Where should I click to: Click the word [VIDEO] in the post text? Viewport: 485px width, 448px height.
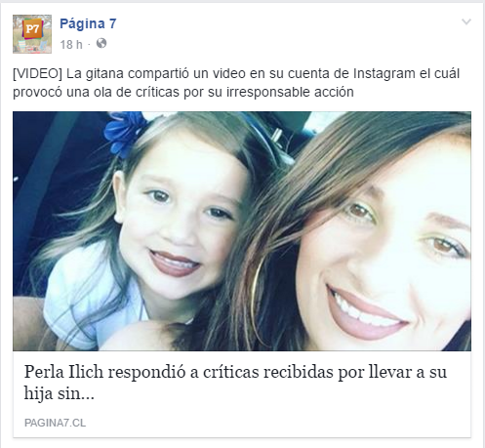coord(37,74)
